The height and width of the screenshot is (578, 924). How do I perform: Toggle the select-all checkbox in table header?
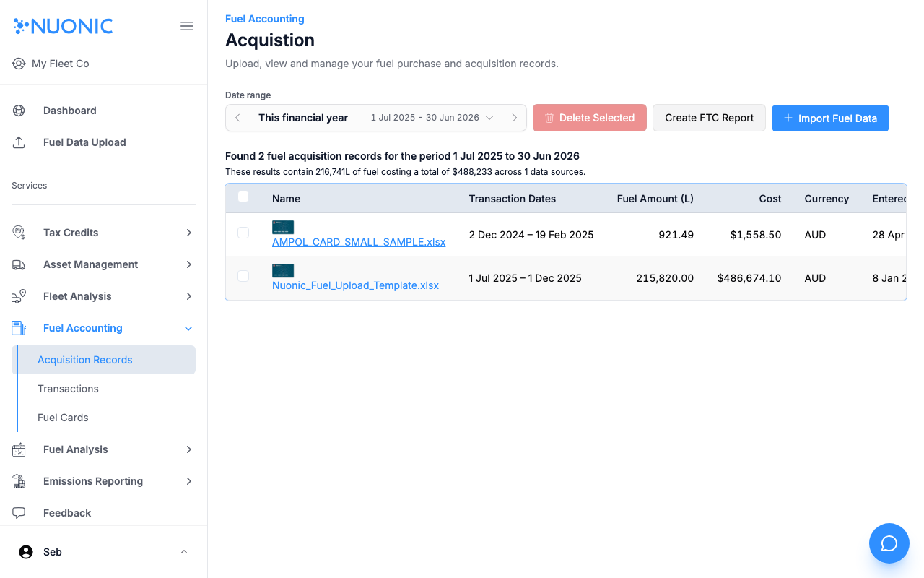(243, 197)
